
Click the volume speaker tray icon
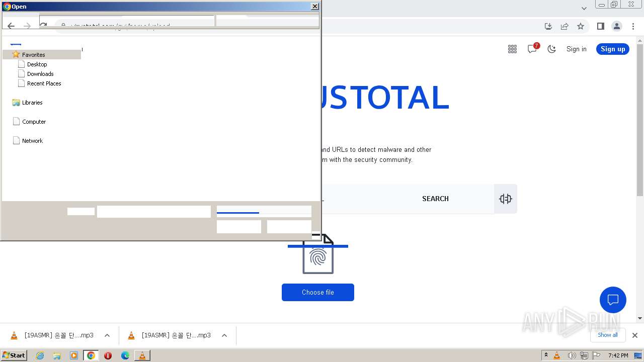[x=572, y=355]
